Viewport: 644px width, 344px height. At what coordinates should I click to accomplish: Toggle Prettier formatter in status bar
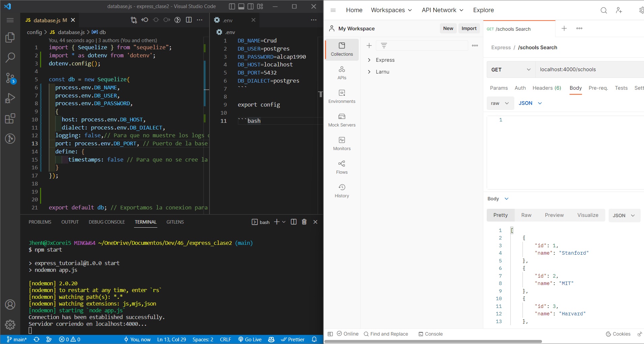click(293, 339)
